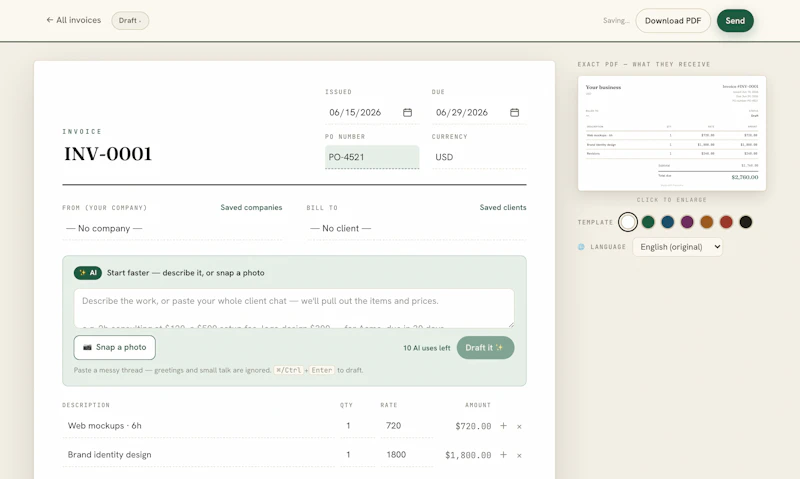Edit rate 720 in Web mockups row

(406, 425)
